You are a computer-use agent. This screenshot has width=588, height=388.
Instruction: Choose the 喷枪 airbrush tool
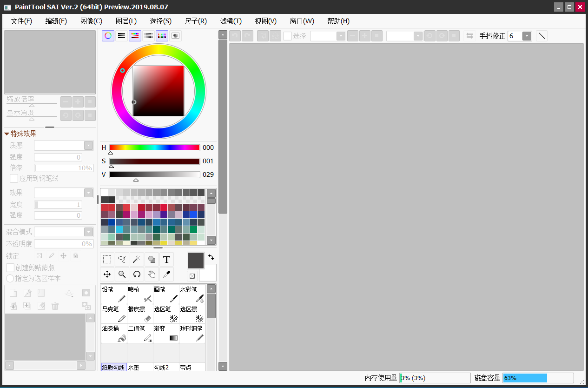(140, 294)
